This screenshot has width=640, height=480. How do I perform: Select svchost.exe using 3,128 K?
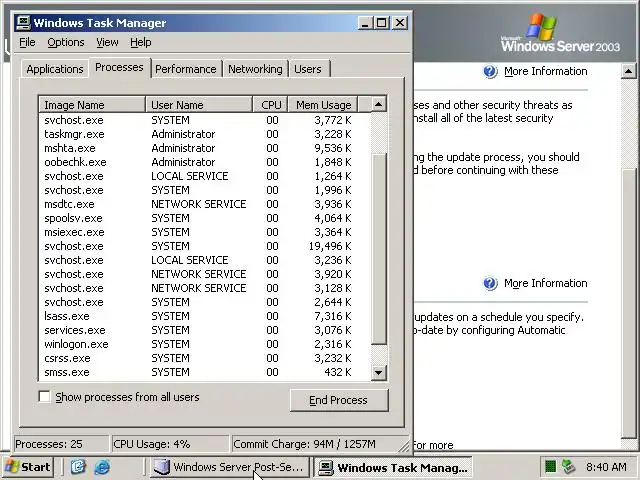click(205, 288)
